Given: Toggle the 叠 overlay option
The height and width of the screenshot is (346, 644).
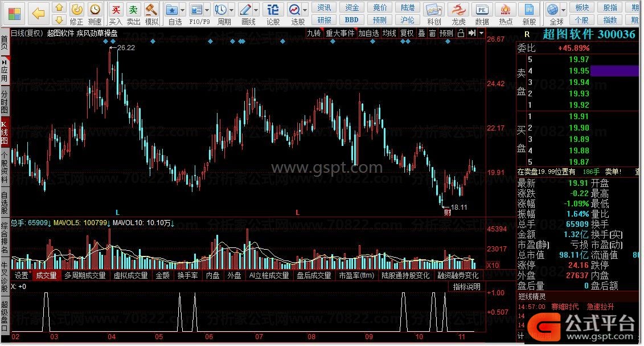Looking at the screenshot, I should pyautogui.click(x=422, y=33).
